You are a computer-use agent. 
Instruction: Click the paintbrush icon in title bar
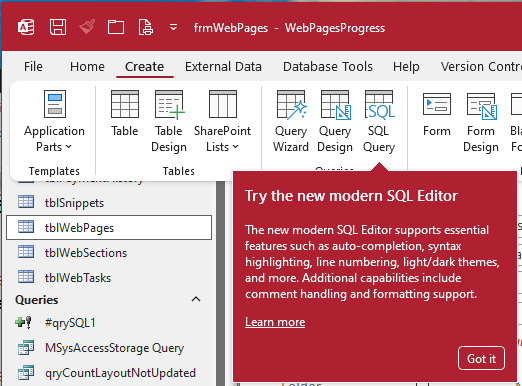tap(87, 27)
